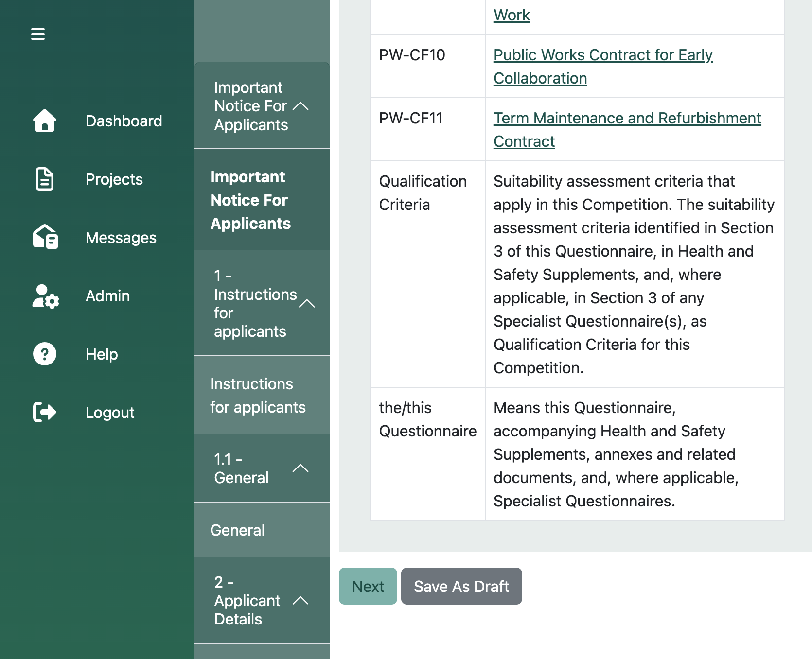Select the bold Important Notice For Applicants item
This screenshot has width=812, height=659.
262,200
